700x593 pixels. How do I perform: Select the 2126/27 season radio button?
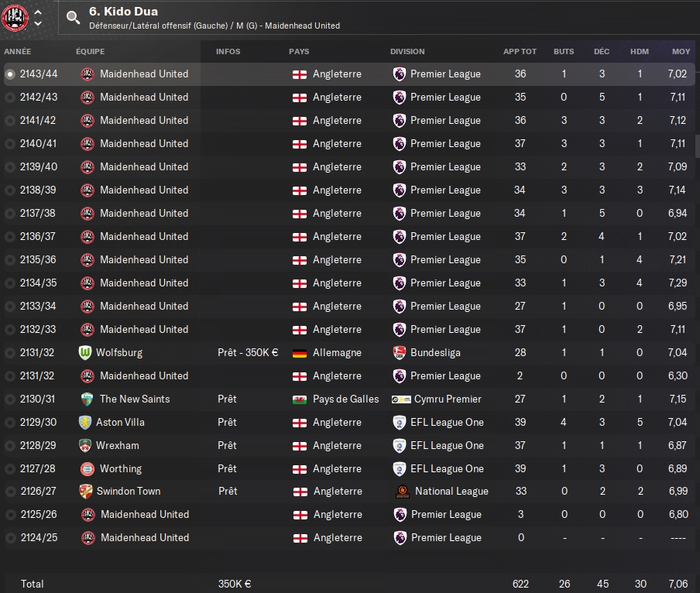[11, 492]
